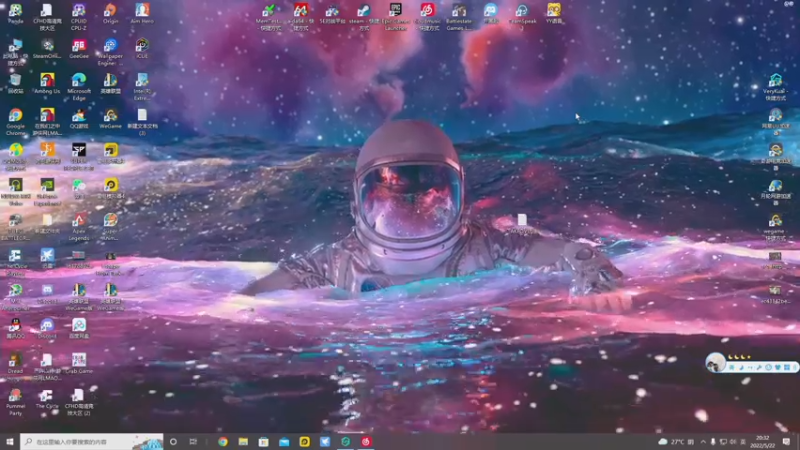Click the Windows Start button
Image resolution: width=800 pixels, height=450 pixels.
[10, 441]
